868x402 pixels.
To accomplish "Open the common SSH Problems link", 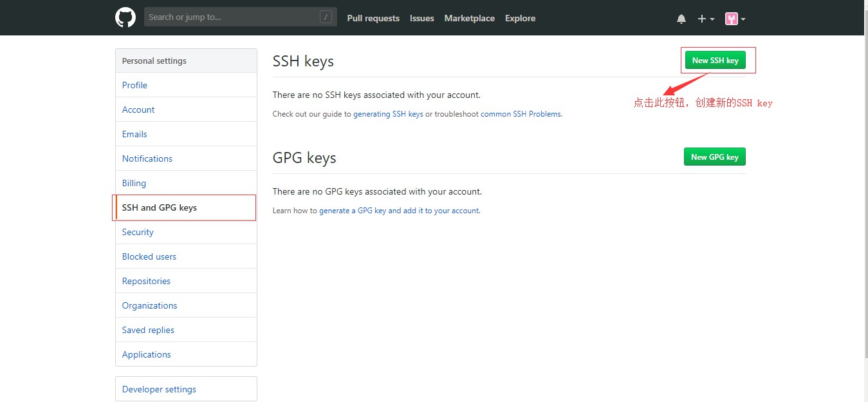I will [x=521, y=114].
